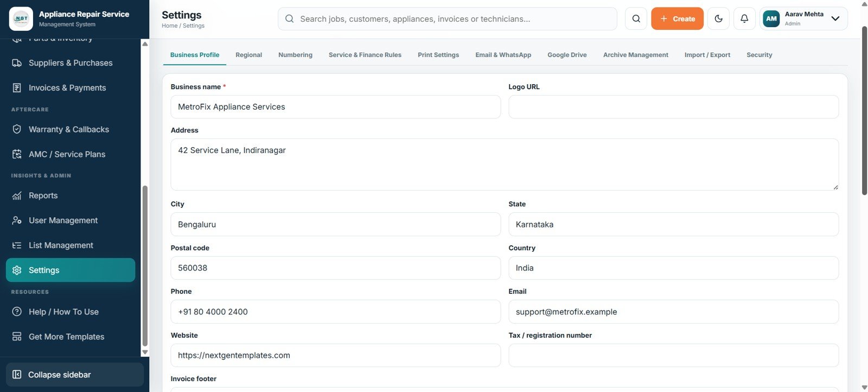Click the NGT app logo in sidebar header
The image size is (868, 392).
coord(21,18)
